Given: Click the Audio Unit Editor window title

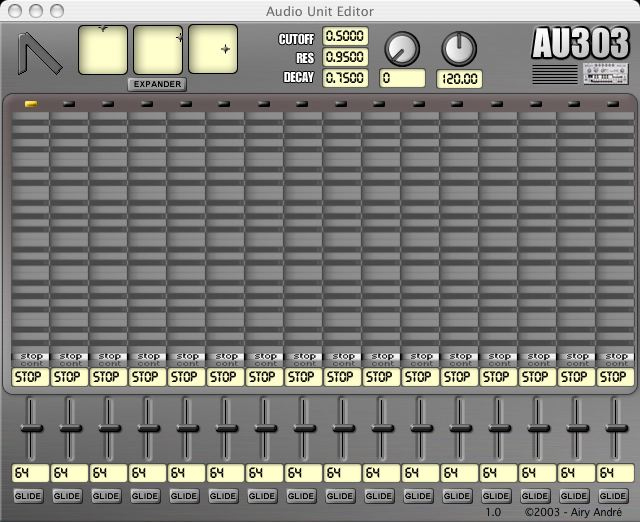Looking at the screenshot, I should (320, 11).
